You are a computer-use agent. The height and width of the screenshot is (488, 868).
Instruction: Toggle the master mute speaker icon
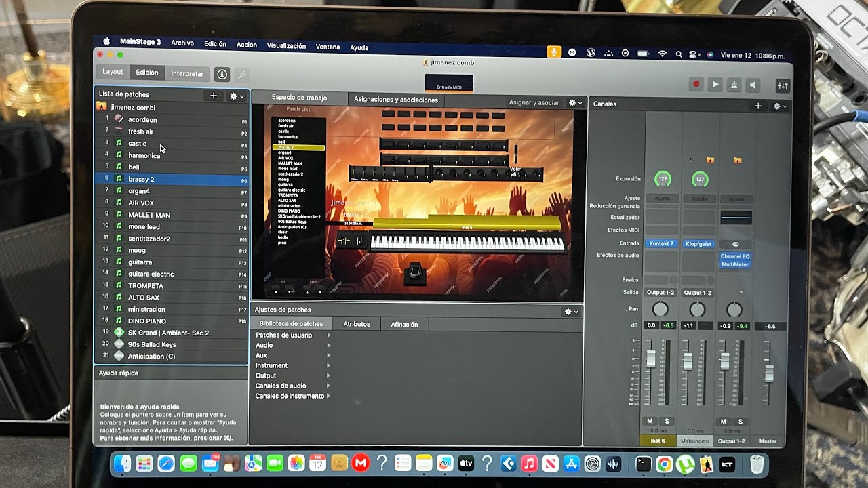tap(753, 85)
